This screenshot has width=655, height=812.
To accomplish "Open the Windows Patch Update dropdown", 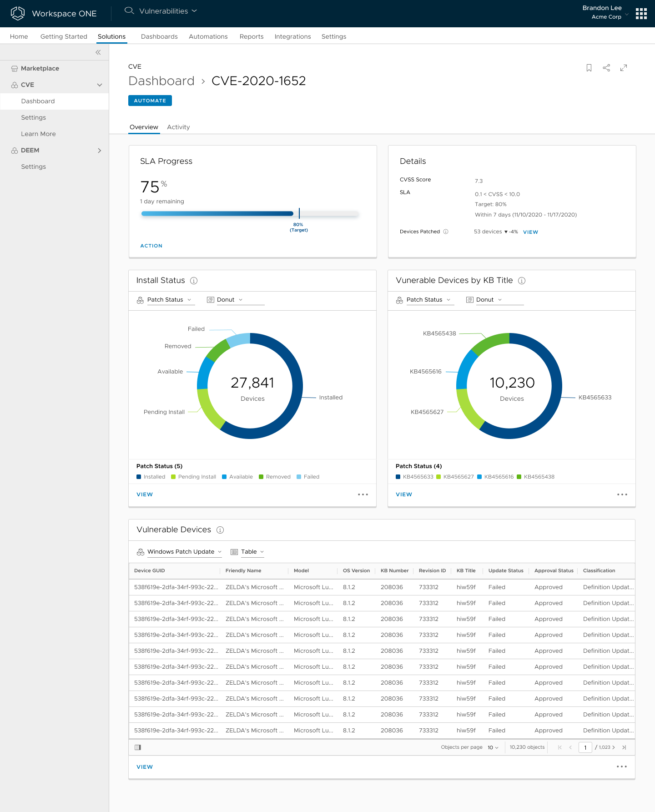I will point(184,552).
